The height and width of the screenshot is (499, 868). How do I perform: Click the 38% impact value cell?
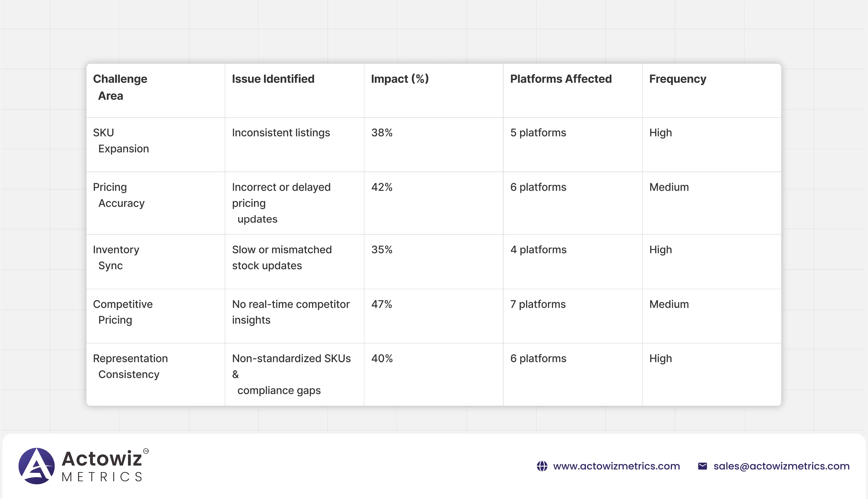click(x=382, y=133)
